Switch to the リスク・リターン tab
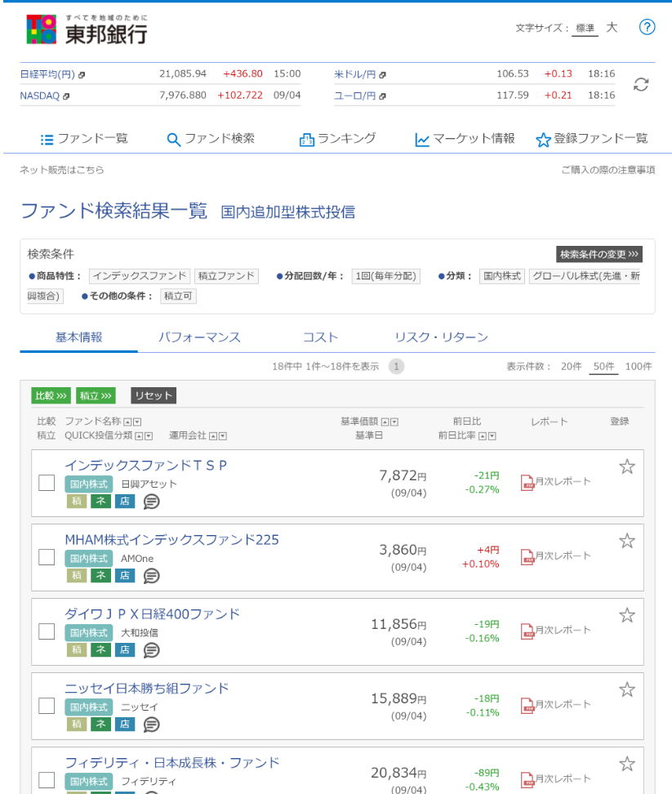Viewport: 672px width, 794px height. (441, 337)
